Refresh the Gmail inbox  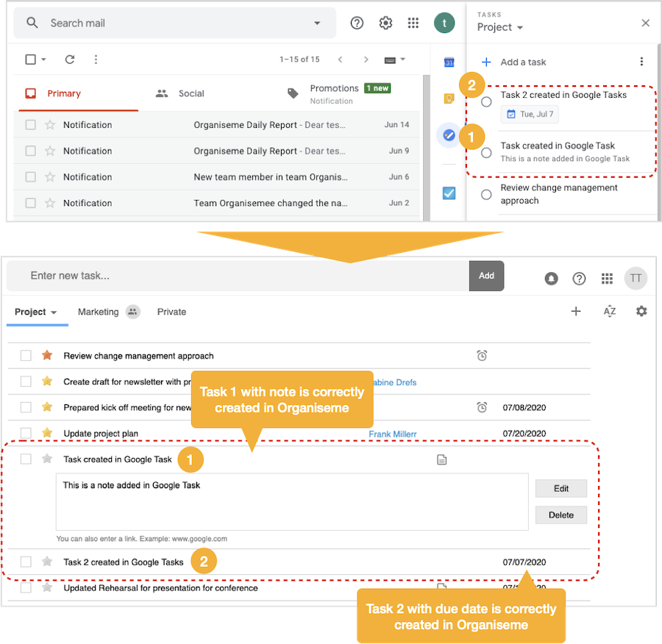[x=68, y=60]
